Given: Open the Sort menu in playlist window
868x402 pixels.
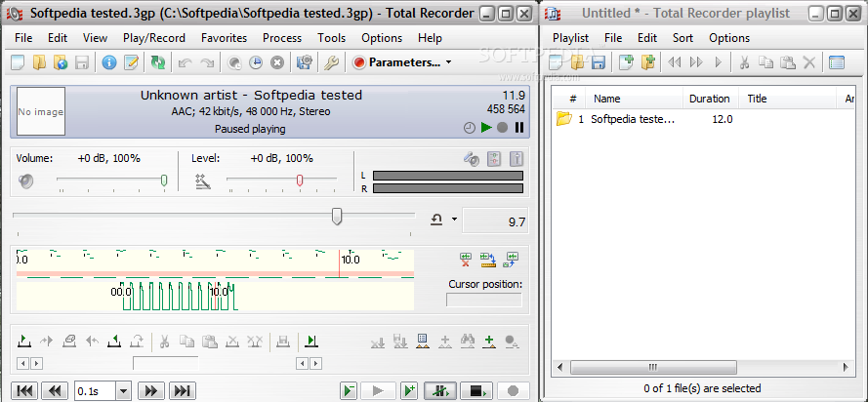Looking at the screenshot, I should click(683, 38).
